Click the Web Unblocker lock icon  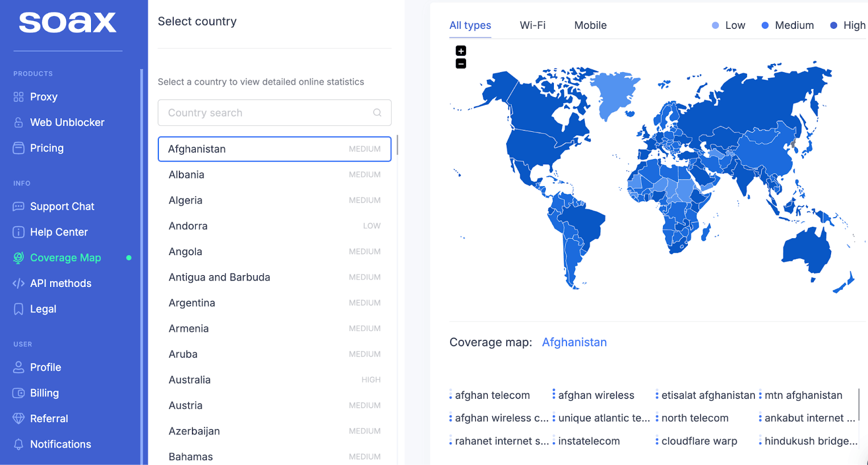18,123
